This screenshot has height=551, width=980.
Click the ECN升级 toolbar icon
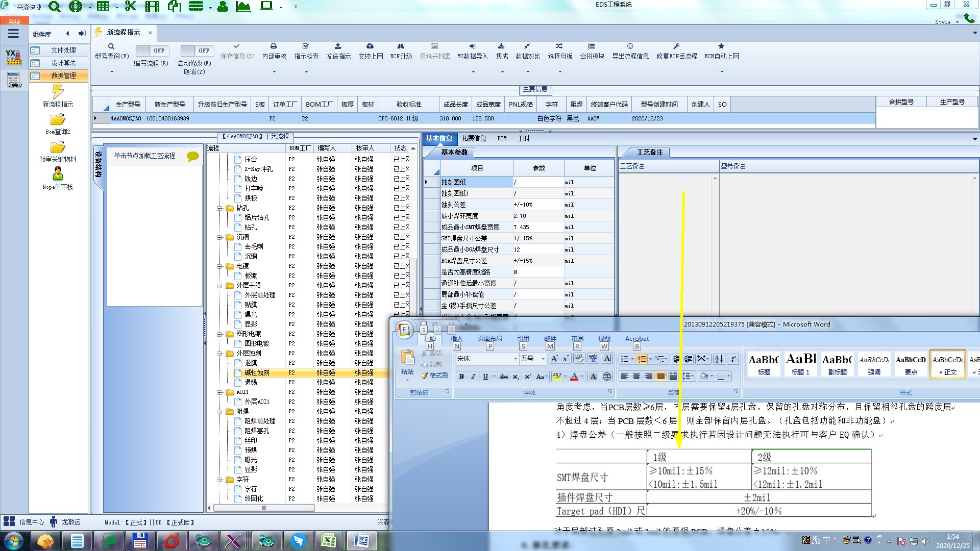[x=401, y=46]
